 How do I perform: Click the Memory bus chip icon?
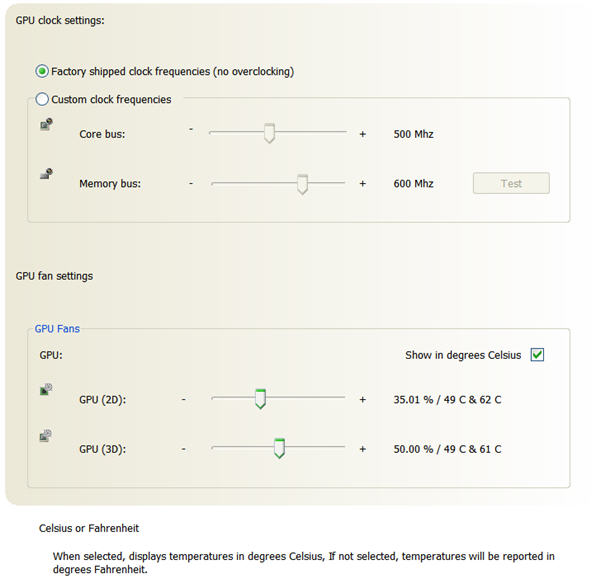pos(46,174)
